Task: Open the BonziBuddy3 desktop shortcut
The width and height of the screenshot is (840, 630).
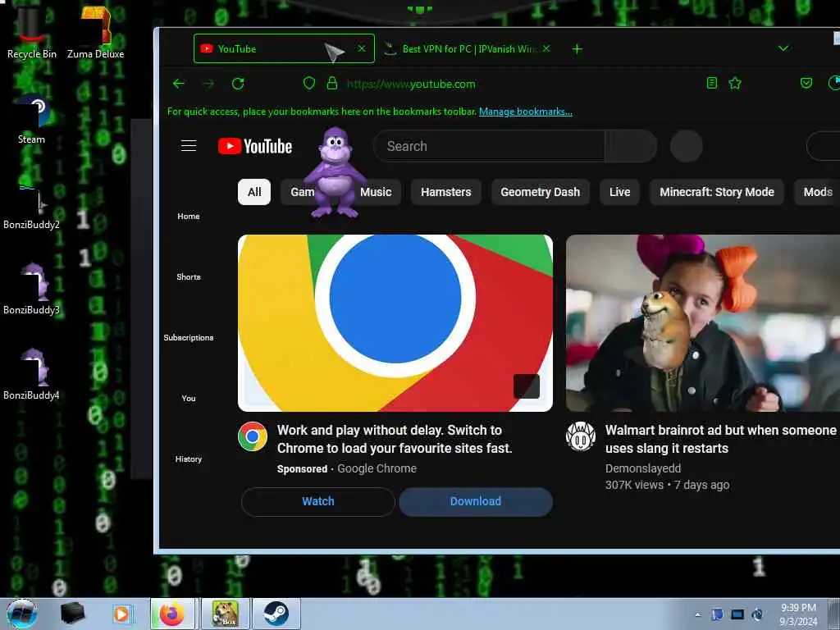Action: point(31,290)
